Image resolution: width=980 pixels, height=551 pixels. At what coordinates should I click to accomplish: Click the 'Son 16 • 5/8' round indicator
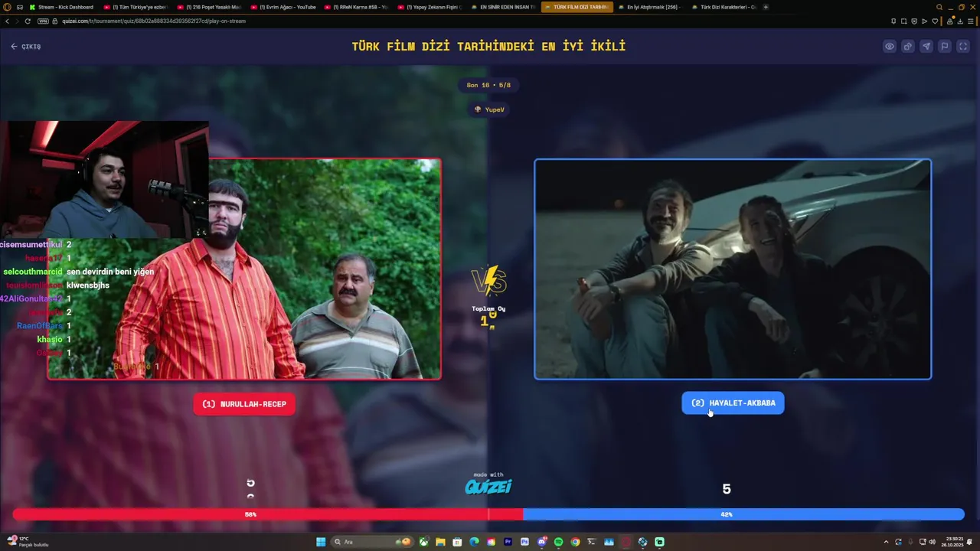pos(488,85)
